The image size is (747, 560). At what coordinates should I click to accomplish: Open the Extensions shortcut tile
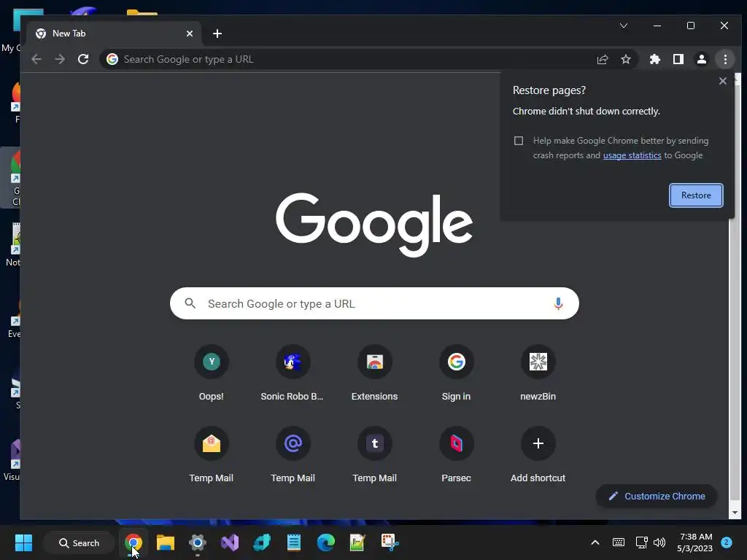[x=374, y=374]
